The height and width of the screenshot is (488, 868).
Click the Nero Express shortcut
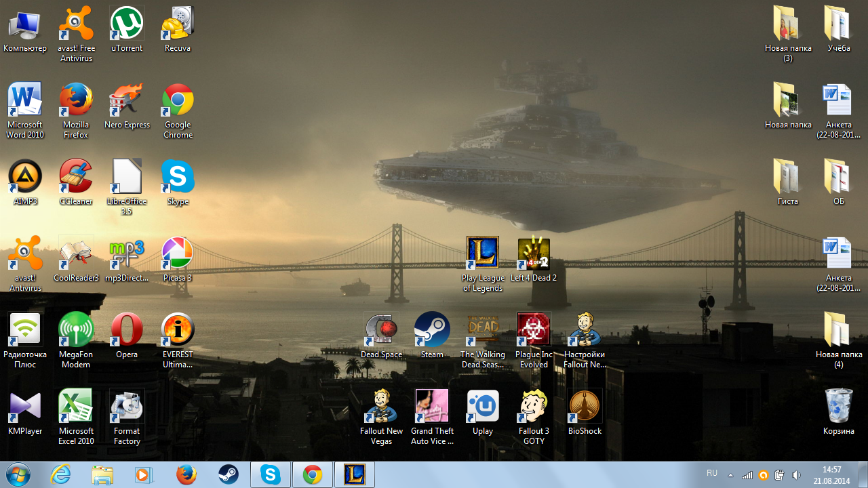[x=127, y=101]
